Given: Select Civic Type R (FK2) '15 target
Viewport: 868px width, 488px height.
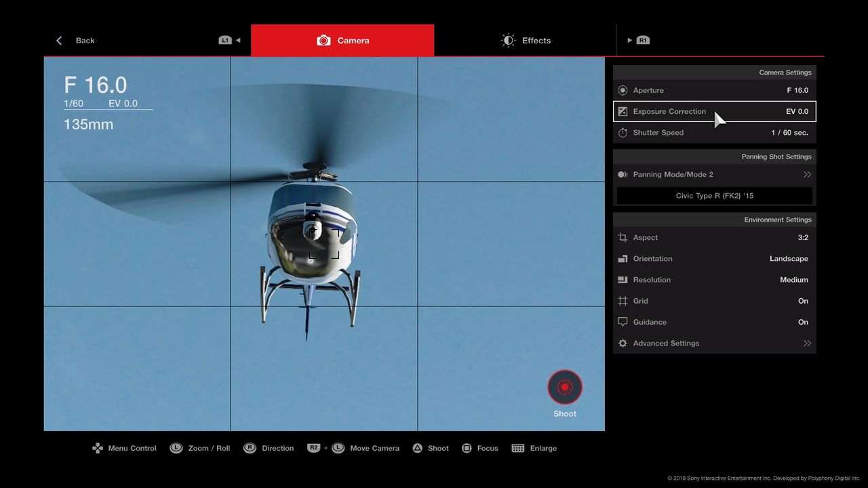Looking at the screenshot, I should coord(714,196).
